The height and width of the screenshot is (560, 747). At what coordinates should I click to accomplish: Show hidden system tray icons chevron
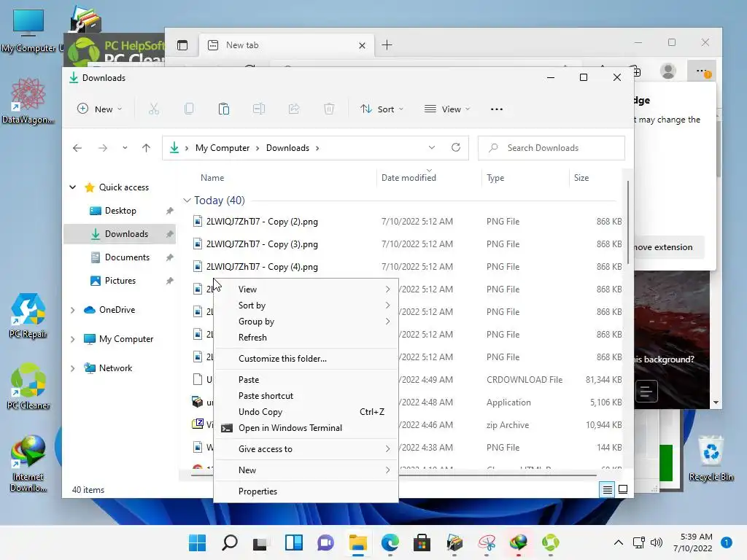[619, 542]
